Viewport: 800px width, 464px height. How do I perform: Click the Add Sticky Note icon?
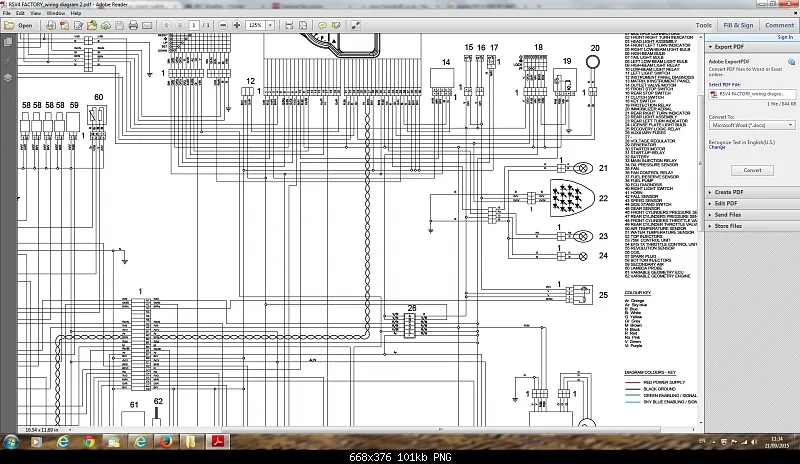pos(322,25)
